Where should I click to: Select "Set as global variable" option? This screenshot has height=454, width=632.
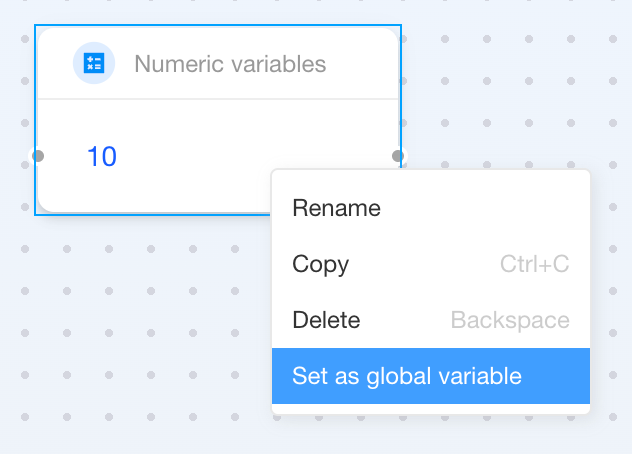(x=407, y=377)
